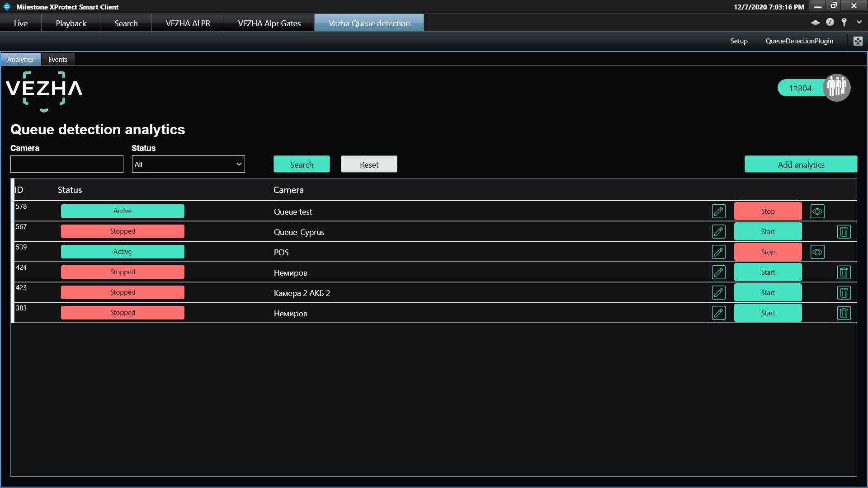The image size is (868, 488).
Task: Click the Stopped status of Queue_Cyprus
Action: (123, 231)
